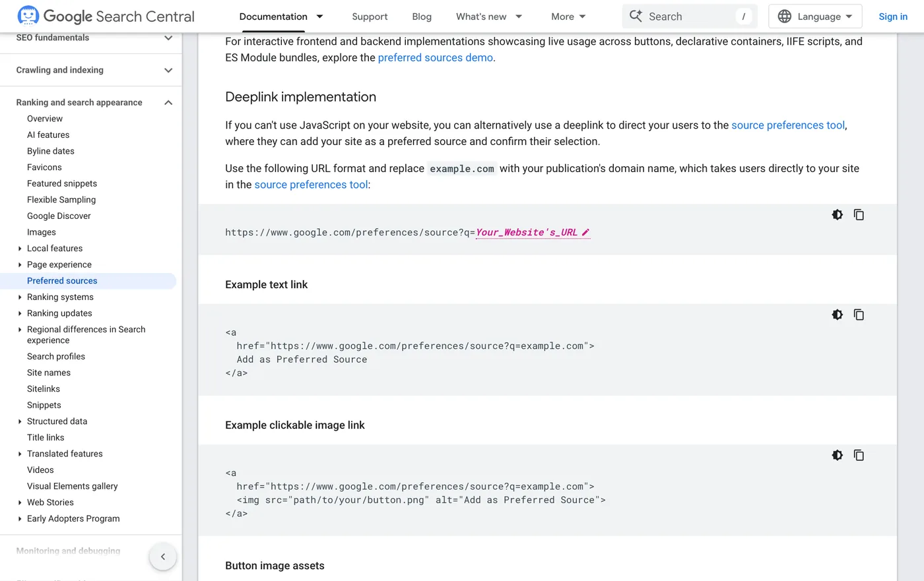
Task: Open the More menu dropdown
Action: 568,16
